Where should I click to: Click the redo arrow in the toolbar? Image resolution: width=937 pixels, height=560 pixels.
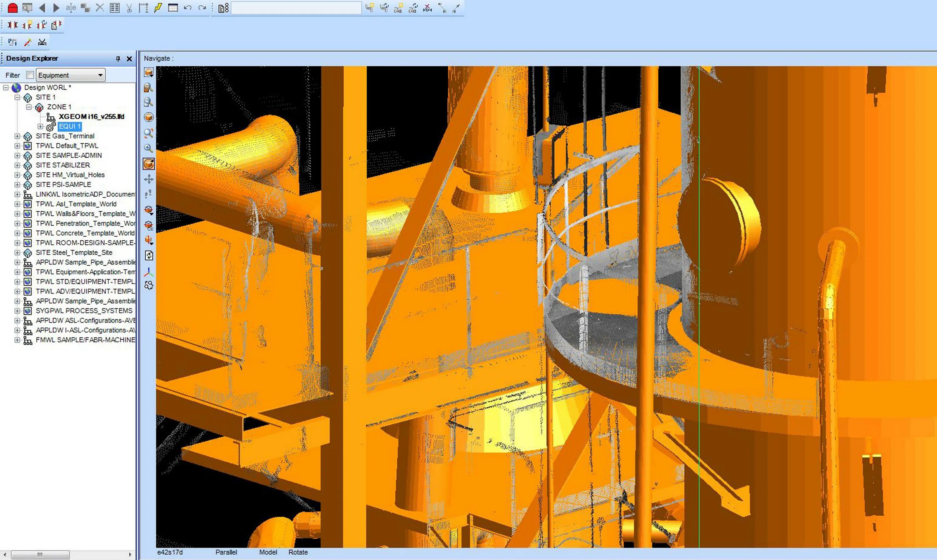(202, 8)
